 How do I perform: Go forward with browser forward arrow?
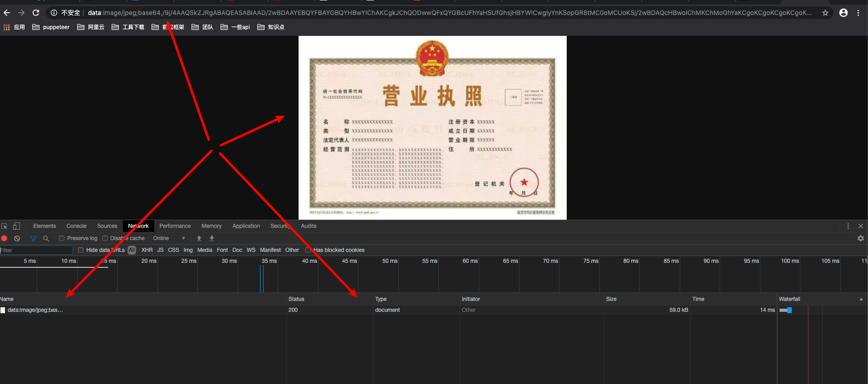21,13
